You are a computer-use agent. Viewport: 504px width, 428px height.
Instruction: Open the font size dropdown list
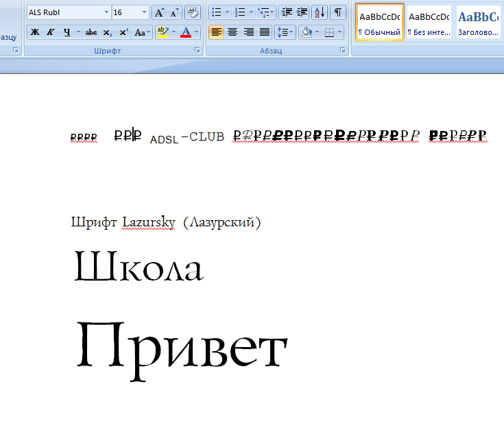[x=144, y=12]
